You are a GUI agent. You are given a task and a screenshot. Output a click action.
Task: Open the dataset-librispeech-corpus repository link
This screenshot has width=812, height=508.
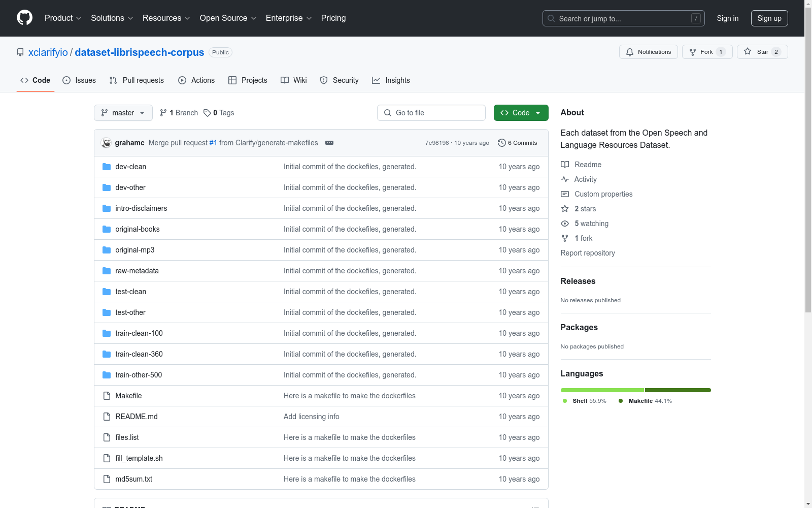pos(140,52)
